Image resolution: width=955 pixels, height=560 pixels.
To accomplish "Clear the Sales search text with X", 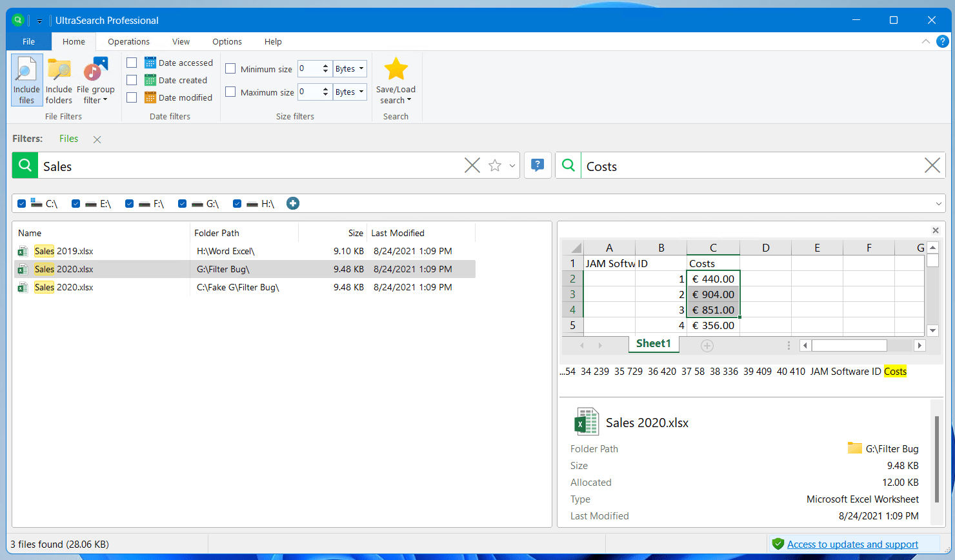I will coord(472,166).
